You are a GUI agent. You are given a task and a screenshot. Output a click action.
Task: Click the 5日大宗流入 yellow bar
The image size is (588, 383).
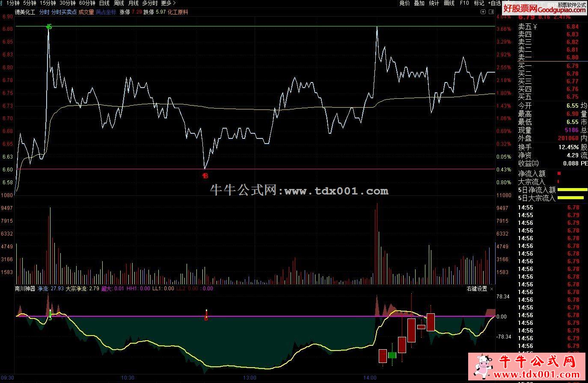click(x=571, y=198)
